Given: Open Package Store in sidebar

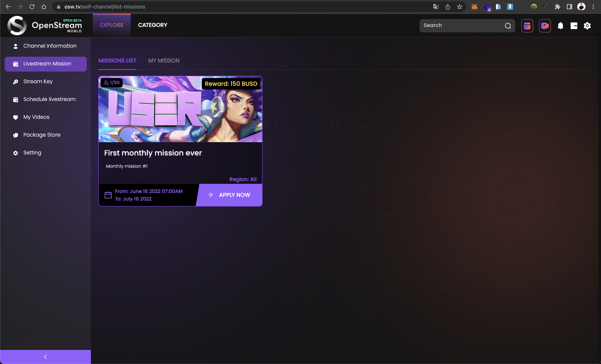Looking at the screenshot, I should click(46, 135).
